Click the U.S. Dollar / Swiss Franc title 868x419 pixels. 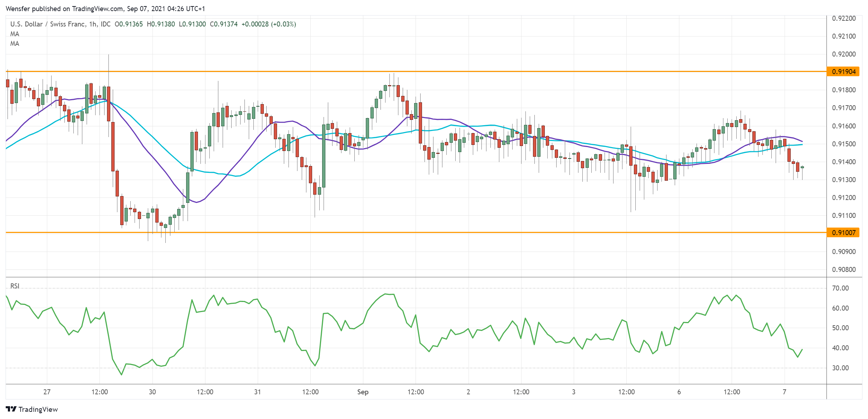pos(48,24)
